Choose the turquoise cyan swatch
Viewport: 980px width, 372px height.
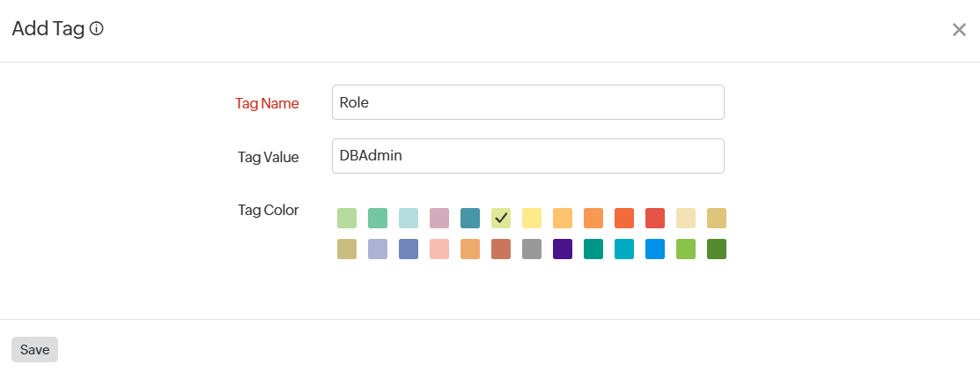(624, 249)
